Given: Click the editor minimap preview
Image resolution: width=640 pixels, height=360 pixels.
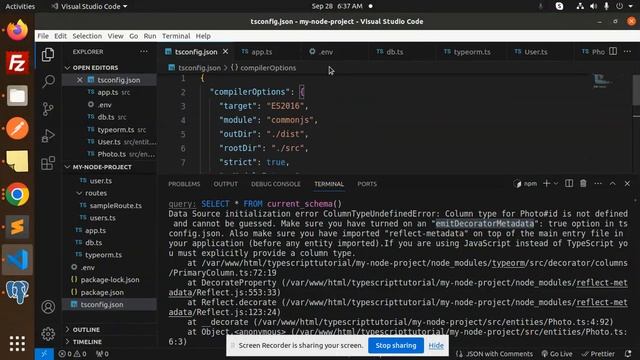Looking at the screenshot, I should tap(602, 81).
